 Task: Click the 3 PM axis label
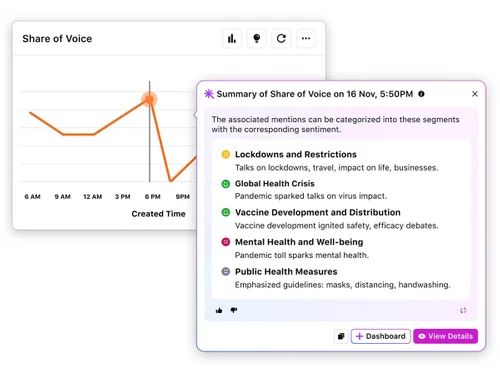point(122,197)
